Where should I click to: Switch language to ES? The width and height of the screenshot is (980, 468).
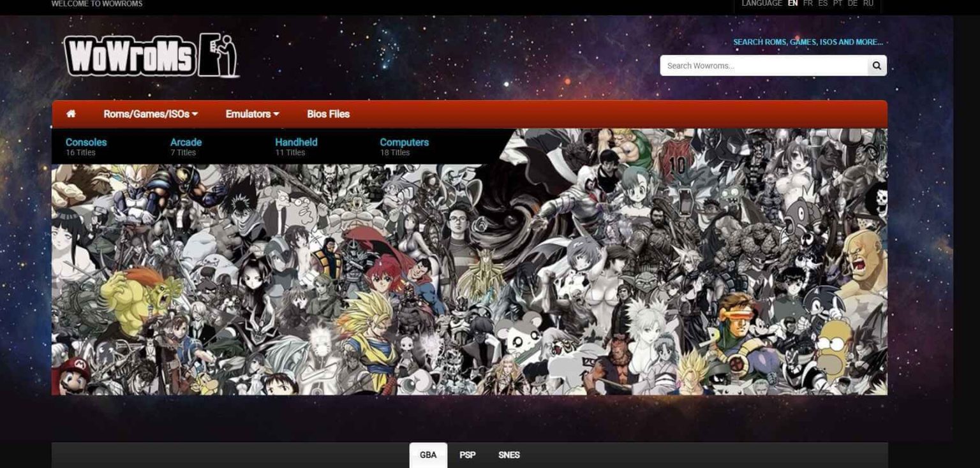coord(822,4)
